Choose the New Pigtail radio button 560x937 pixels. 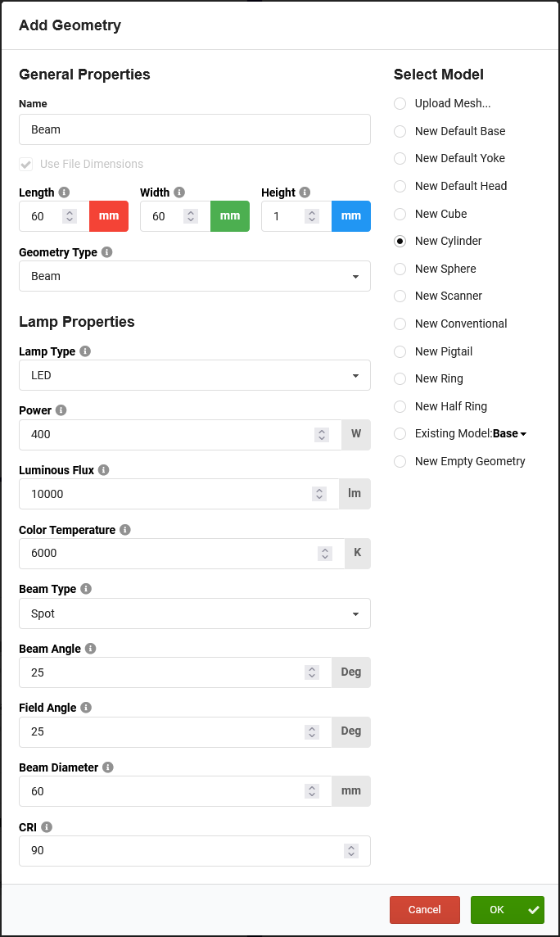400,351
